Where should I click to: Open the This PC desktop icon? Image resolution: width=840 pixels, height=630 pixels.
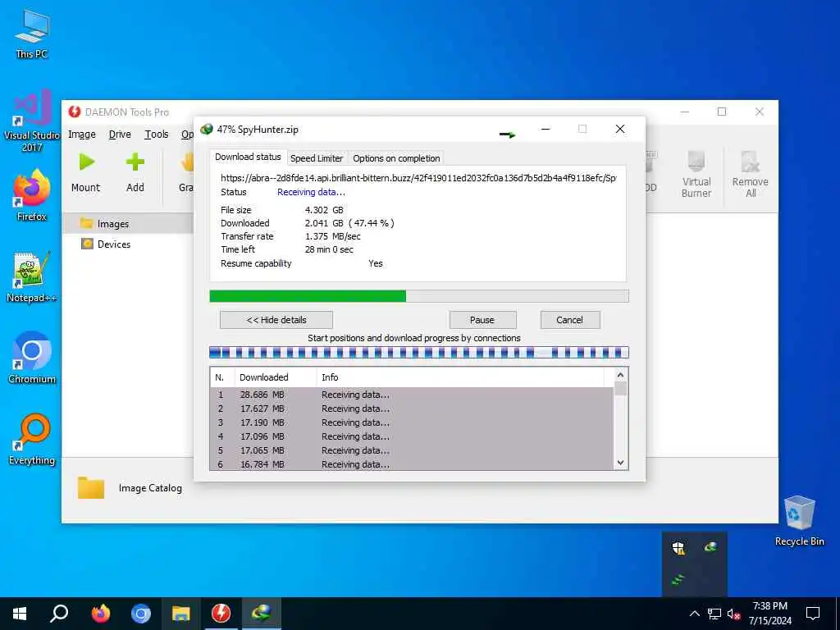click(32, 34)
